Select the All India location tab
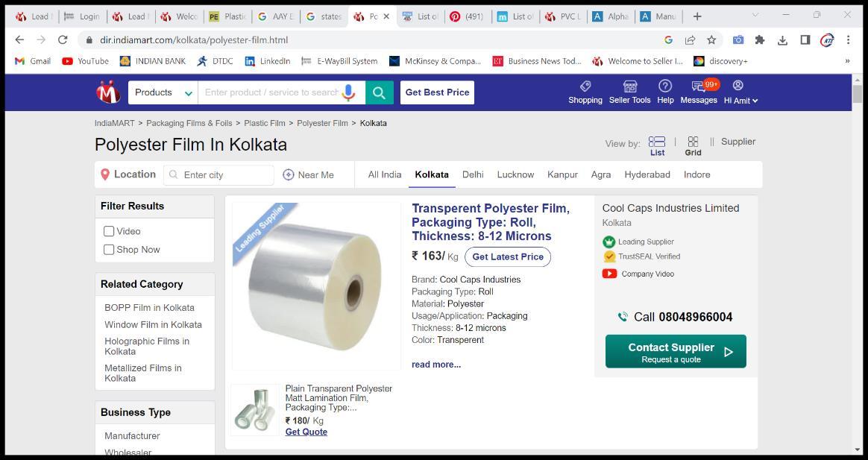 pos(385,174)
